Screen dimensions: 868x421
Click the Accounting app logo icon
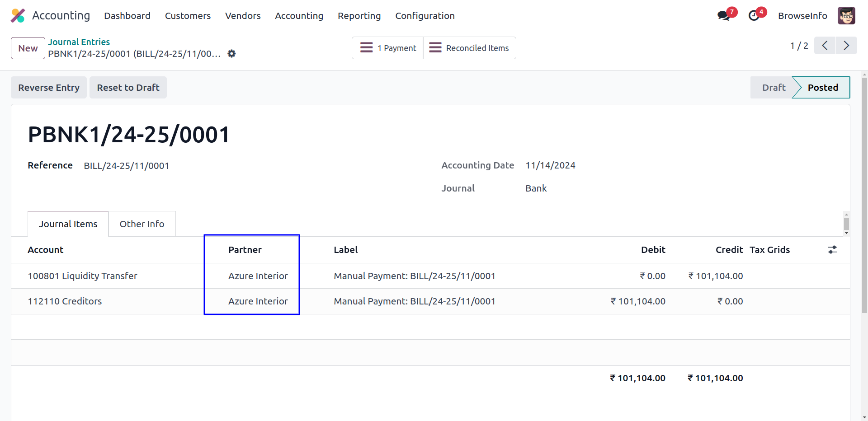18,16
